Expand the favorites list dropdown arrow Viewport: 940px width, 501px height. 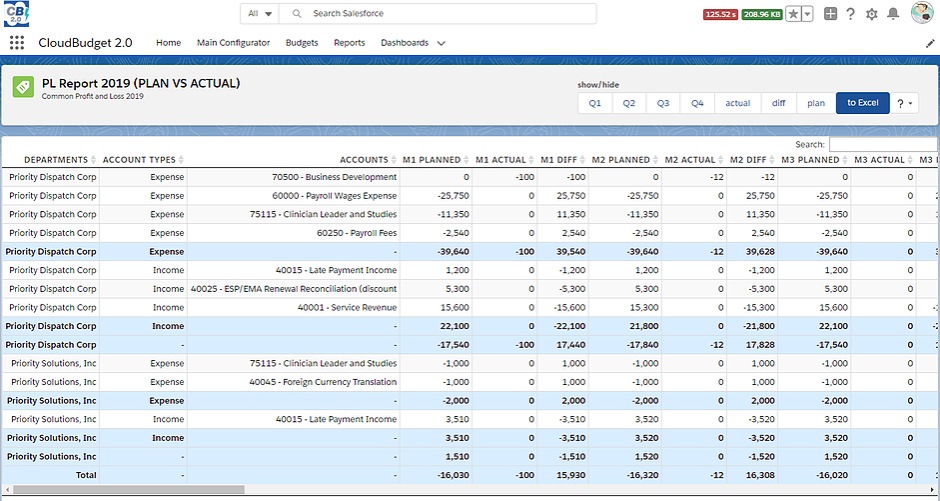click(807, 14)
